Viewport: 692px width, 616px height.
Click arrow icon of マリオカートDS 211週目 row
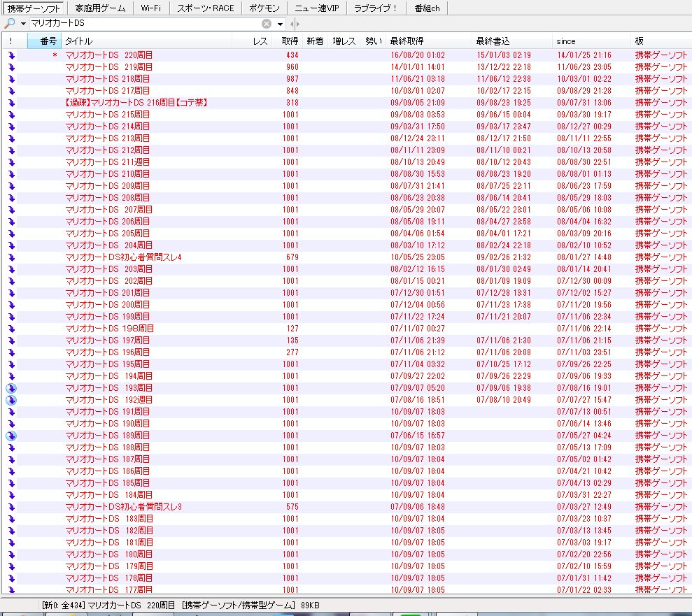tap(11, 162)
